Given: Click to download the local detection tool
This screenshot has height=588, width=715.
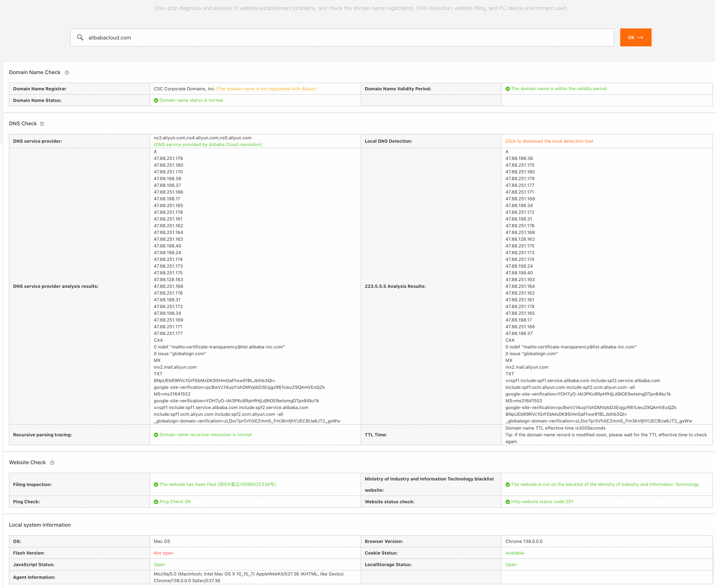Looking at the screenshot, I should [549, 141].
